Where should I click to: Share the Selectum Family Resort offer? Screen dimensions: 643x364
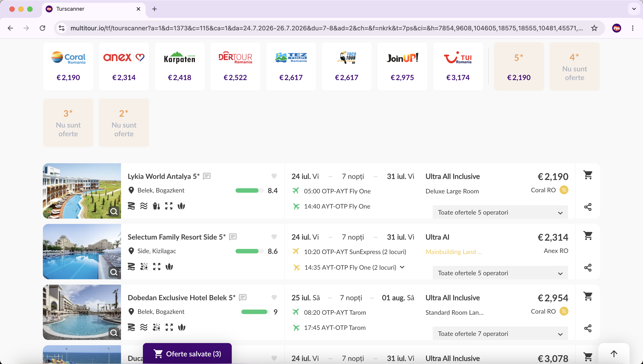588,268
